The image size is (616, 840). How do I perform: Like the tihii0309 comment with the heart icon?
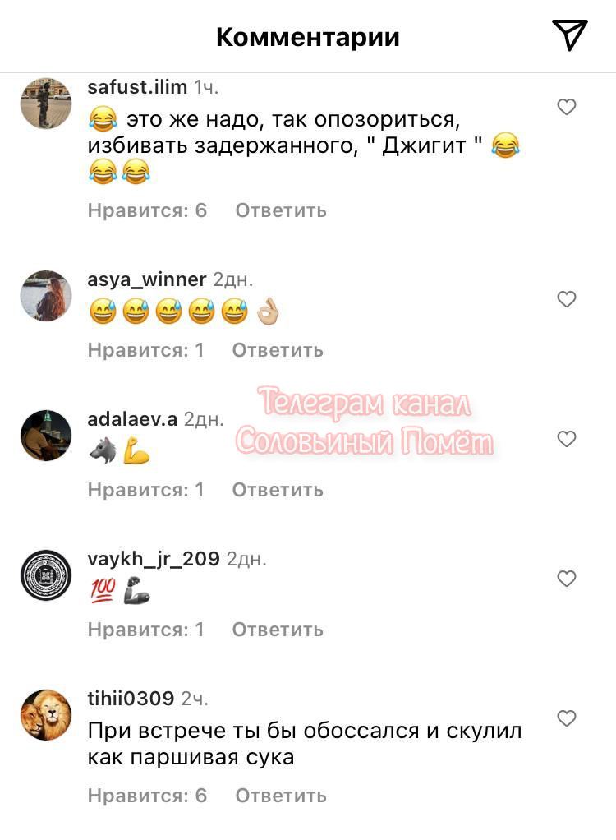567,718
